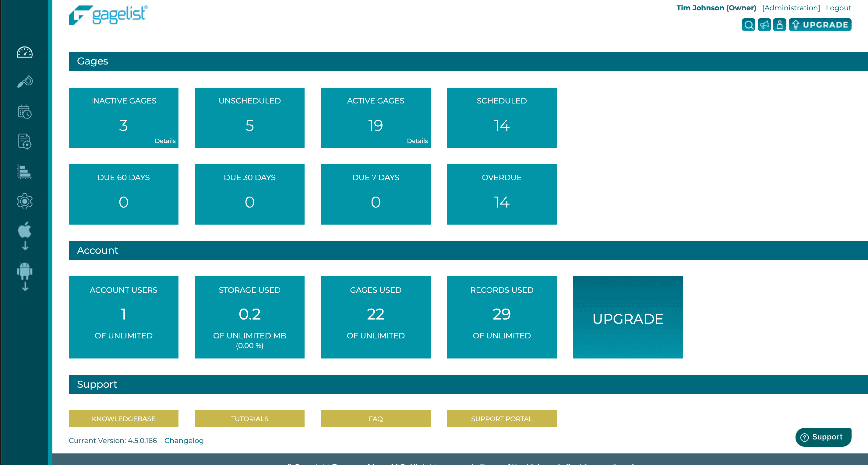
Task: Click the user profile icon
Action: [779, 25]
